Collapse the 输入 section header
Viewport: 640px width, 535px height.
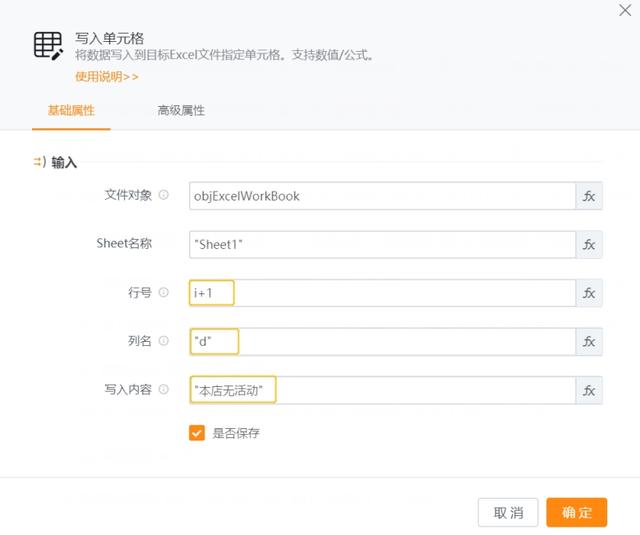[x=55, y=162]
